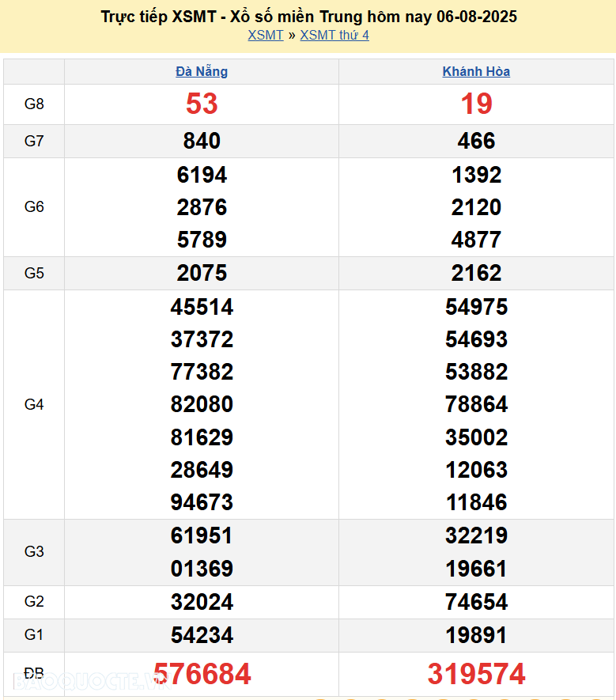Image resolution: width=616 pixels, height=700 pixels.
Task: Select Khánh Hòa G8 result 19
Action: 476,104
